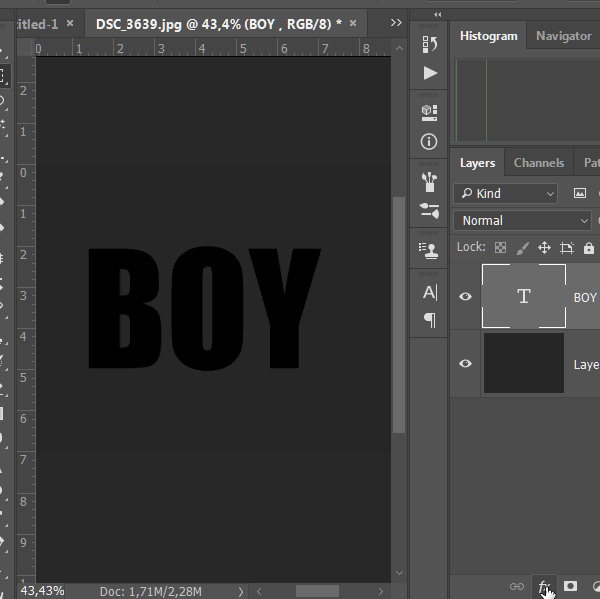
Task: Lock all layer attributes
Action: point(589,248)
